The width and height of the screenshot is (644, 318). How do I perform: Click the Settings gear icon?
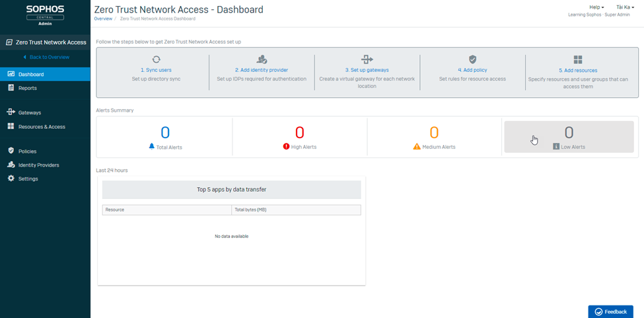point(11,179)
